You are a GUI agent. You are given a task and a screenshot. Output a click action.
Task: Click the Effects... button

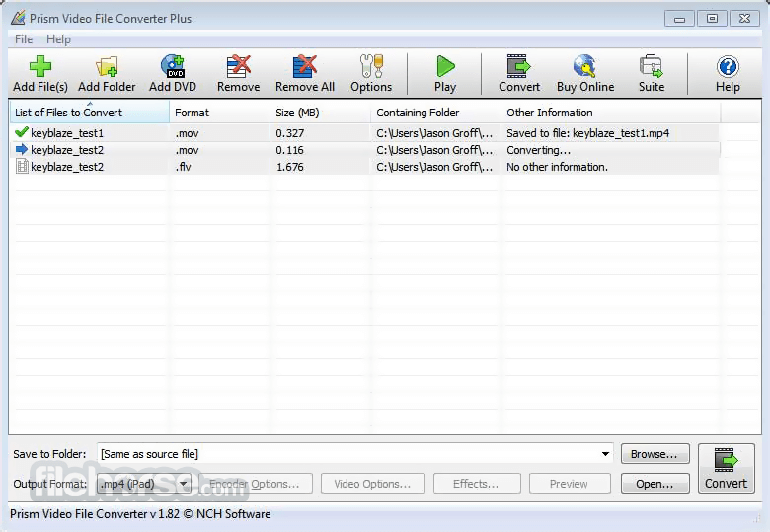(x=477, y=484)
